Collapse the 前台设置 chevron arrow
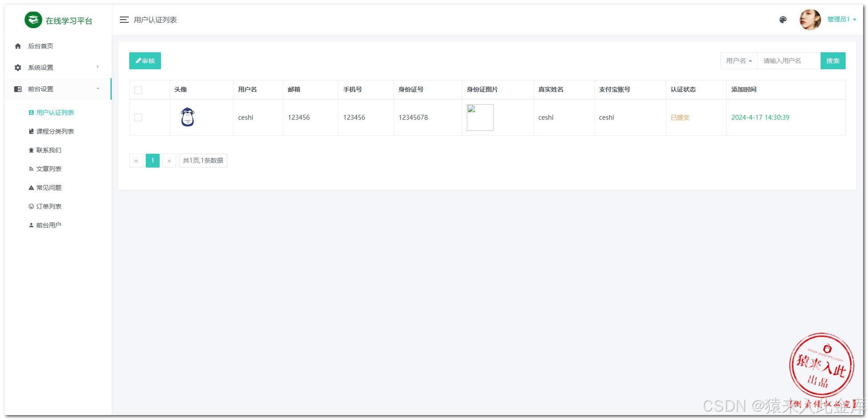Image resolution: width=868 pixels, height=420 pixels. [x=97, y=88]
